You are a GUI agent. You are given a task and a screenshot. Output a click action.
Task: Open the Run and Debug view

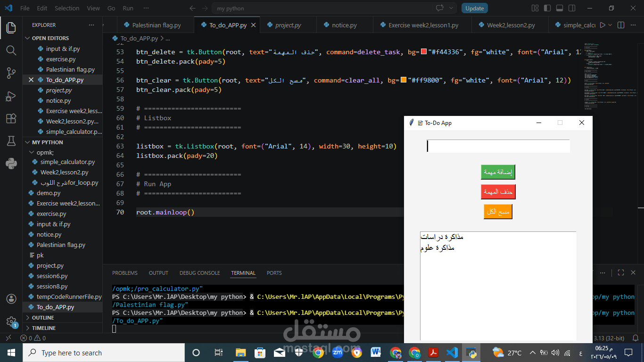click(x=11, y=96)
